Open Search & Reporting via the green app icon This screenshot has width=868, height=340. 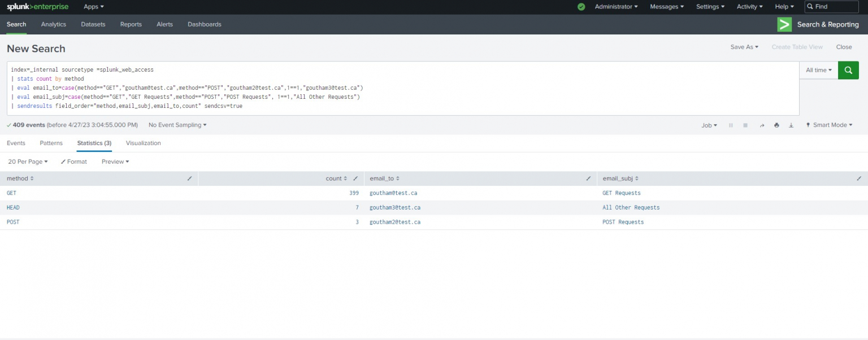tap(784, 24)
